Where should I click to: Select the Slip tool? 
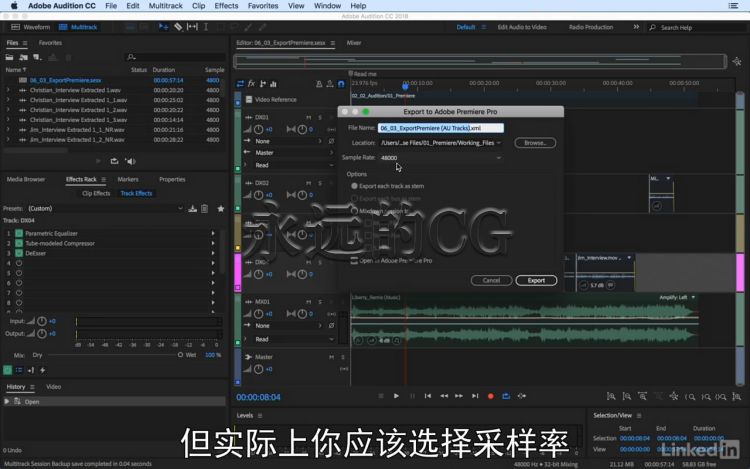pyautogui.click(x=192, y=27)
